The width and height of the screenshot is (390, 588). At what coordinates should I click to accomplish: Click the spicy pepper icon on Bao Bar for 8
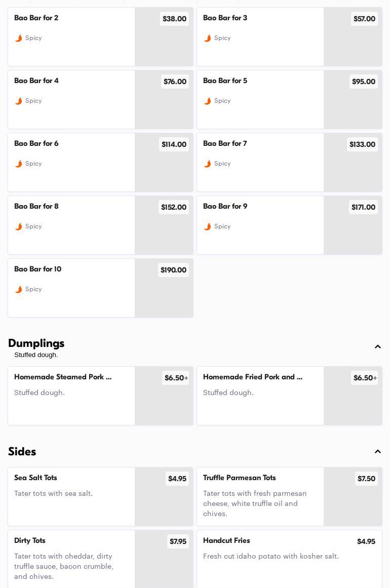(x=19, y=227)
